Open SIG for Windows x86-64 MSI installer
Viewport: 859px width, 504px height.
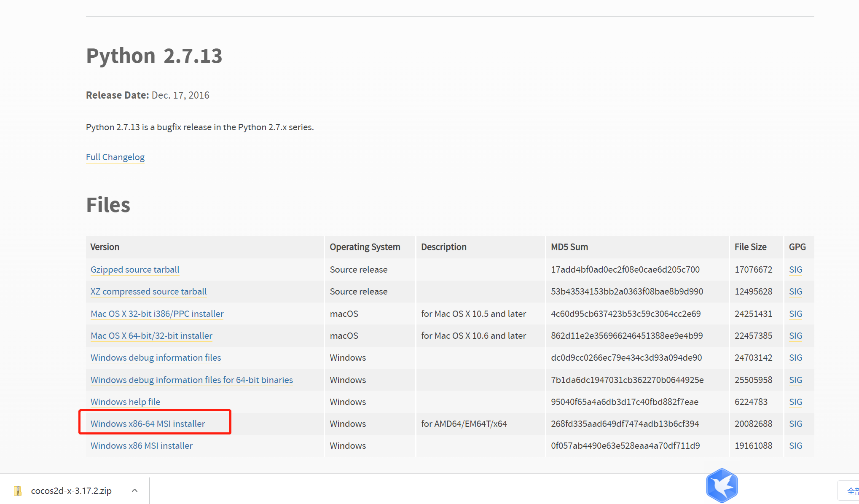coord(795,424)
